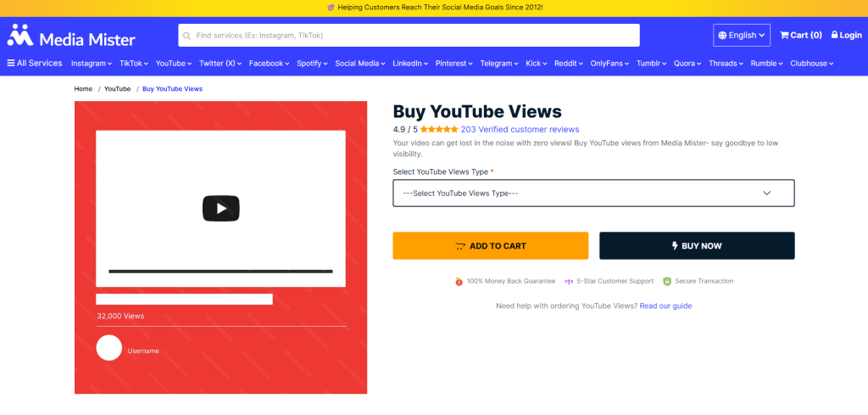Click the 5-Star Customer Support icon
868x415 pixels.
point(569,282)
